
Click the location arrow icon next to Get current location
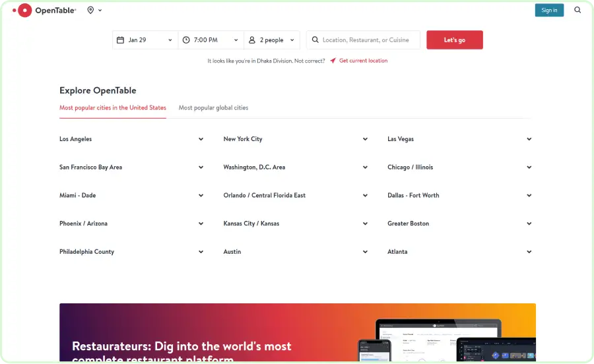[x=333, y=61]
